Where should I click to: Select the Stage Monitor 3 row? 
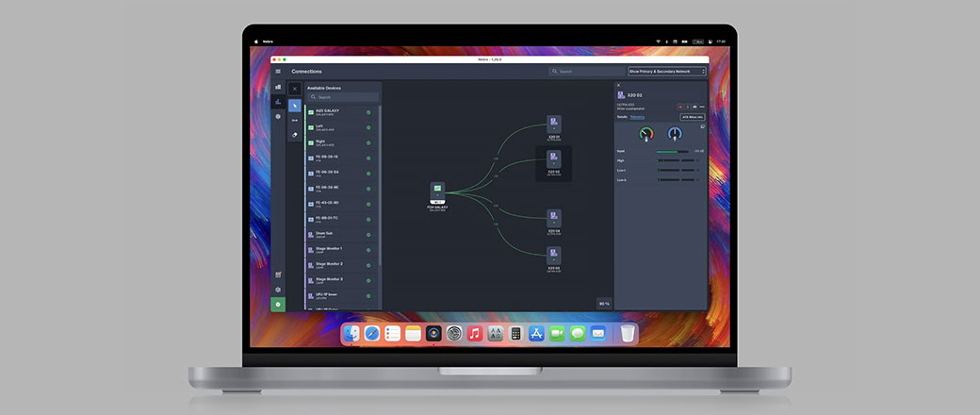point(341,280)
